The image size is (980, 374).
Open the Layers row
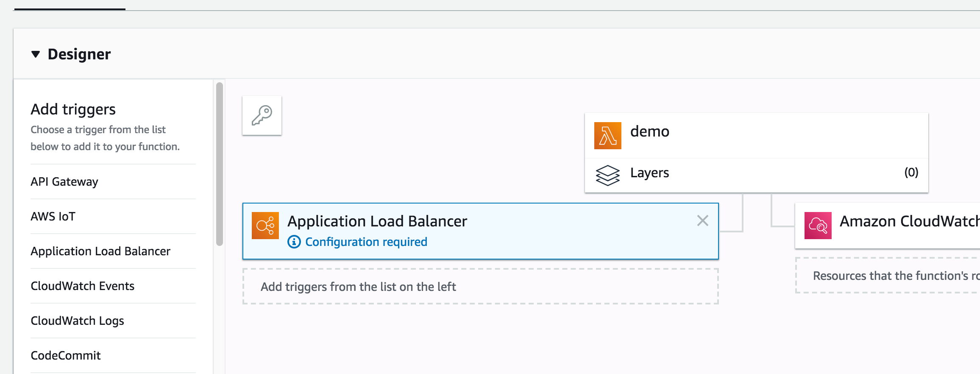[757, 176]
